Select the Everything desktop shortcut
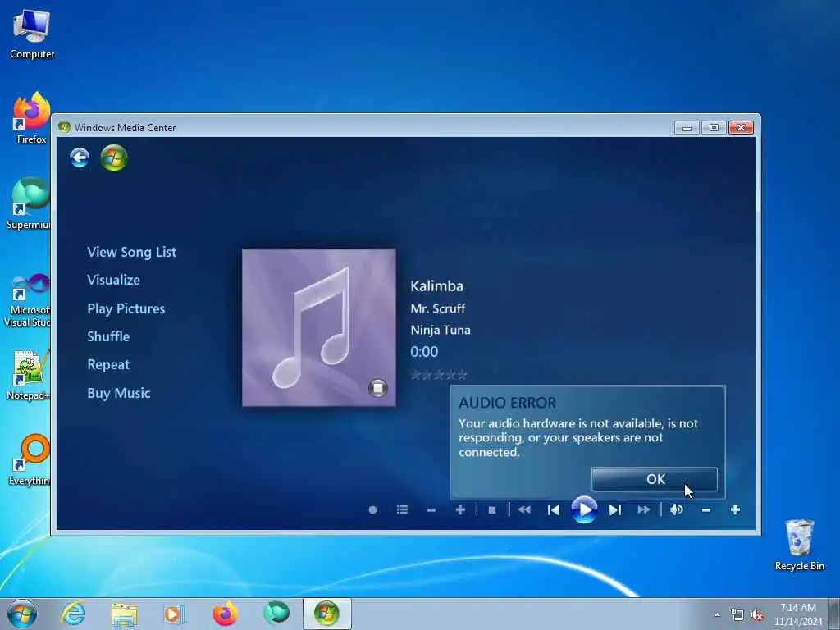Viewport: 840px width, 630px height. 30,459
